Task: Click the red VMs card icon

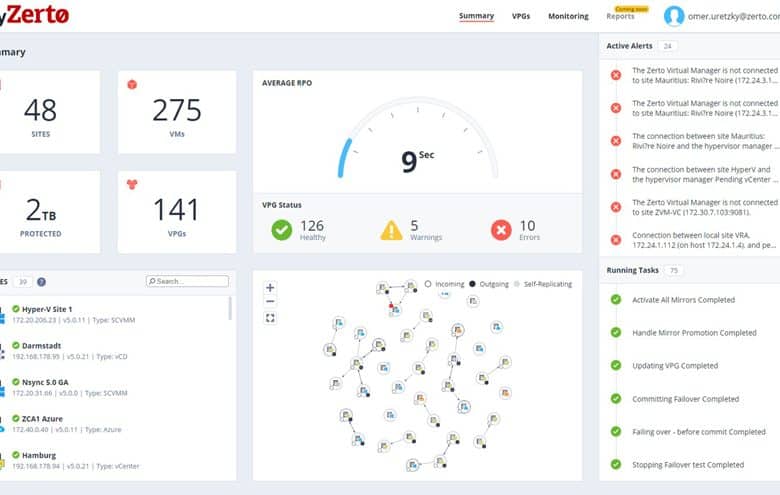Action: 132,84
